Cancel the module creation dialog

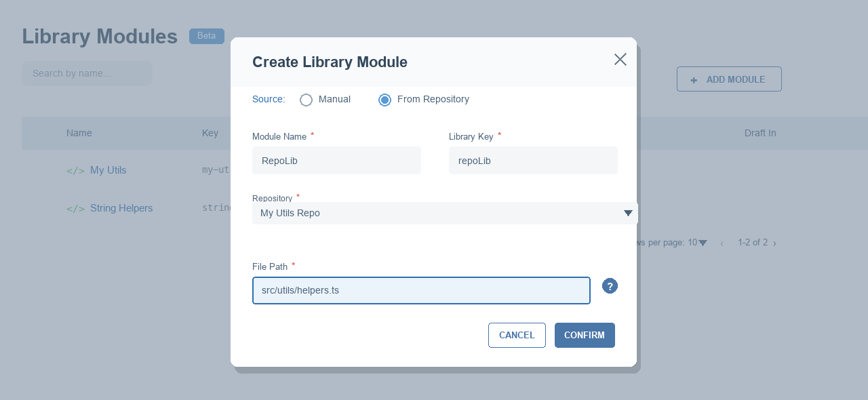pos(517,335)
